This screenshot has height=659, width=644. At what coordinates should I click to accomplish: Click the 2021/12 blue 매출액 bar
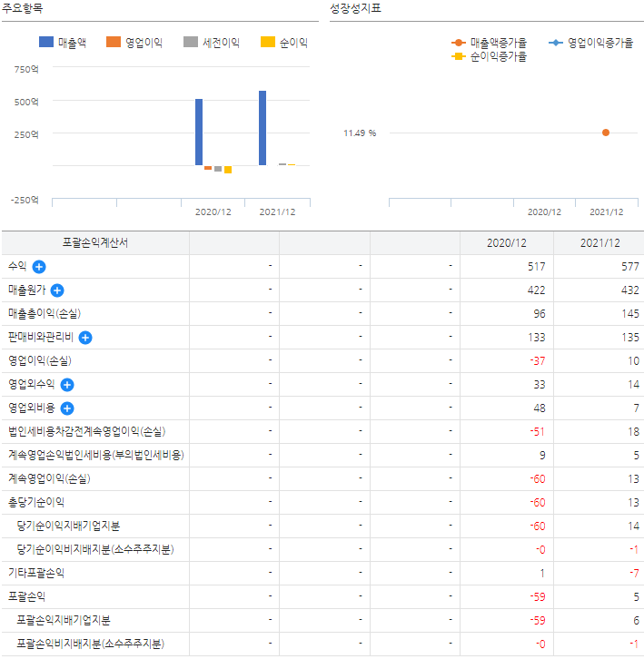(263, 128)
